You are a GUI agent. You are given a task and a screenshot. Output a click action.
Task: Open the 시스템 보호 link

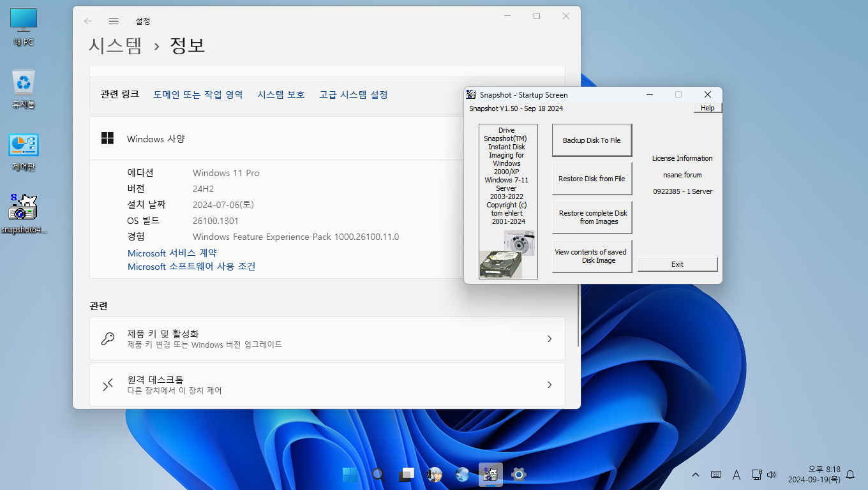[281, 94]
